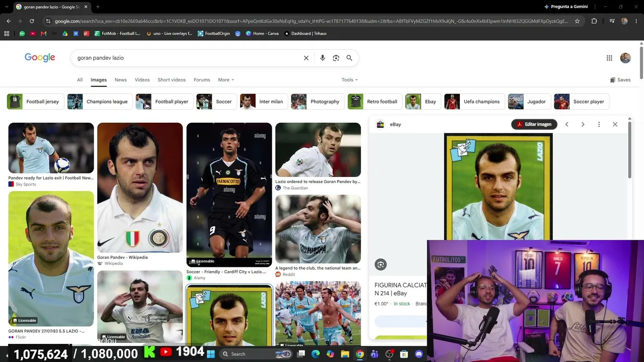Apply the Uefa champions filter chip

point(474,102)
